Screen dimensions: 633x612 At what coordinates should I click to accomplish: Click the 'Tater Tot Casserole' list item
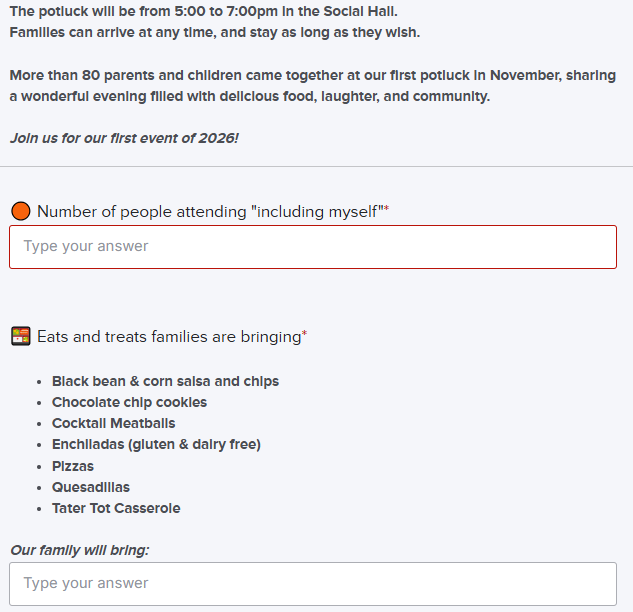(x=116, y=508)
